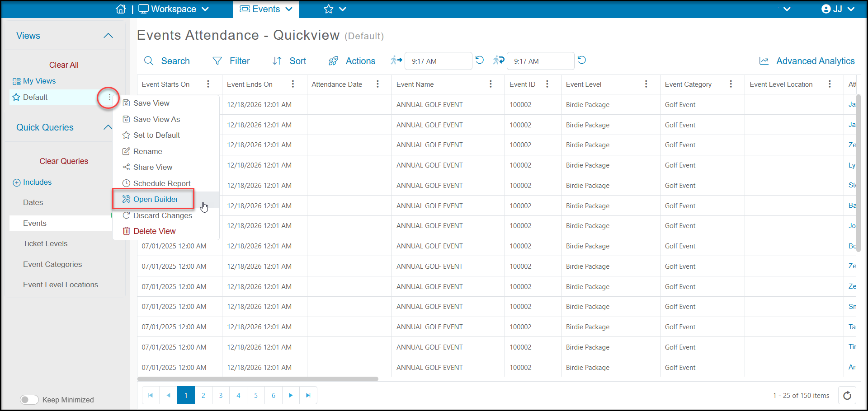Image resolution: width=868 pixels, height=411 pixels.
Task: Open the Actions rocket menu
Action: pyautogui.click(x=333, y=61)
